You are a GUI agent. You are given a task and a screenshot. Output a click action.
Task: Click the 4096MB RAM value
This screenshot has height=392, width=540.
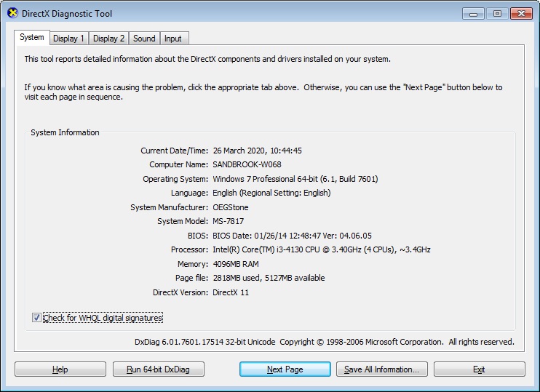236,264
